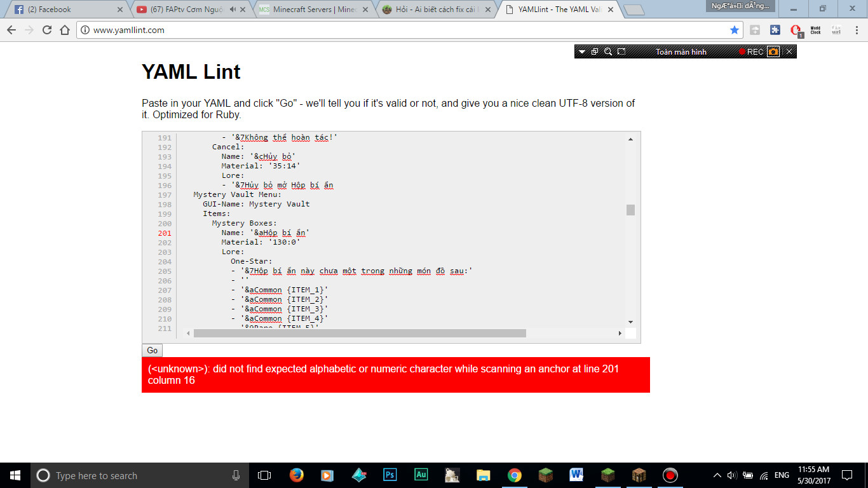Show hidden system tray icons
This screenshot has height=488, width=868.
click(x=717, y=475)
